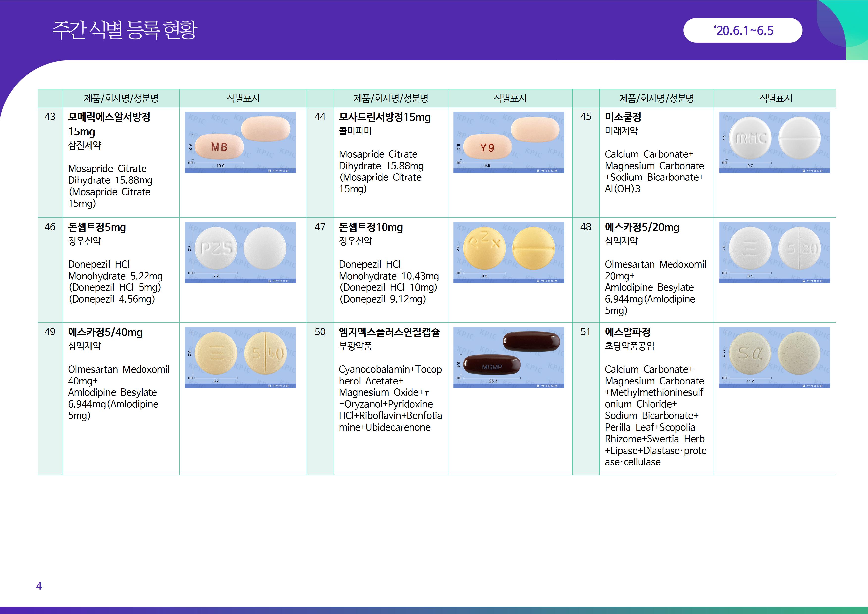Click first 식별표시 column header
Screen dimensions: 868x614
click(243, 98)
